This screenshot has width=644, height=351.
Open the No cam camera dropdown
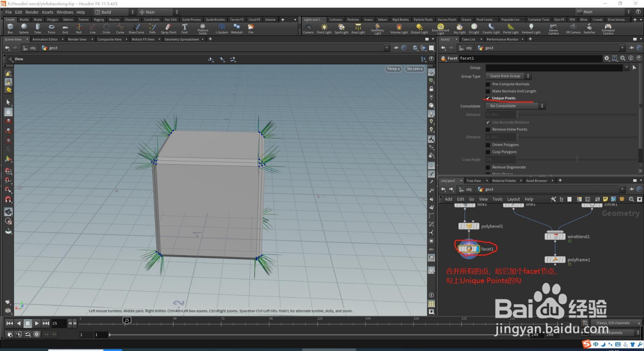[415, 69]
